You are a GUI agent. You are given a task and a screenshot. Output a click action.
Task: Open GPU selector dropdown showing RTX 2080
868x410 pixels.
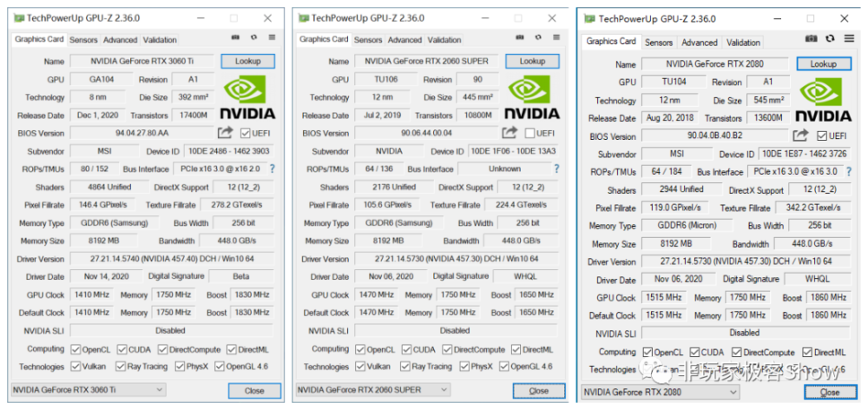pos(660,393)
